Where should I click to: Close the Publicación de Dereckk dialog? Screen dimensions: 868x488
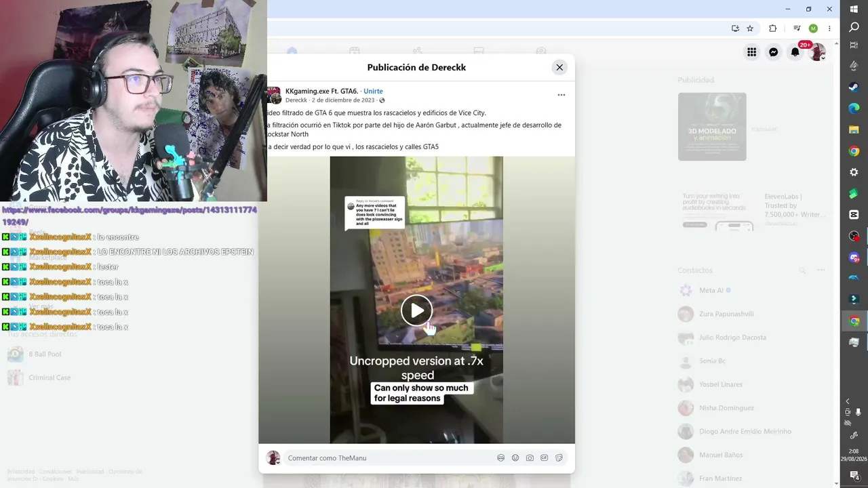[x=559, y=67]
